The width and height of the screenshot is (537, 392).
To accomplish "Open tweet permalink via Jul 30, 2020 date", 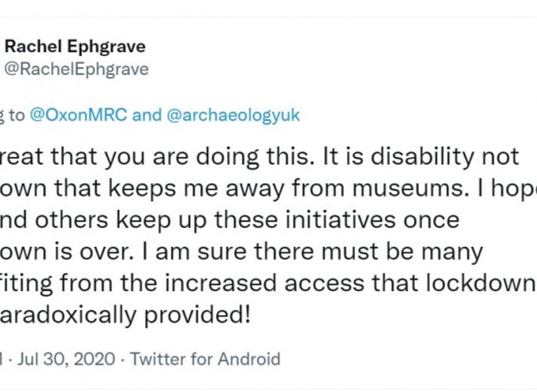I will click(67, 359).
